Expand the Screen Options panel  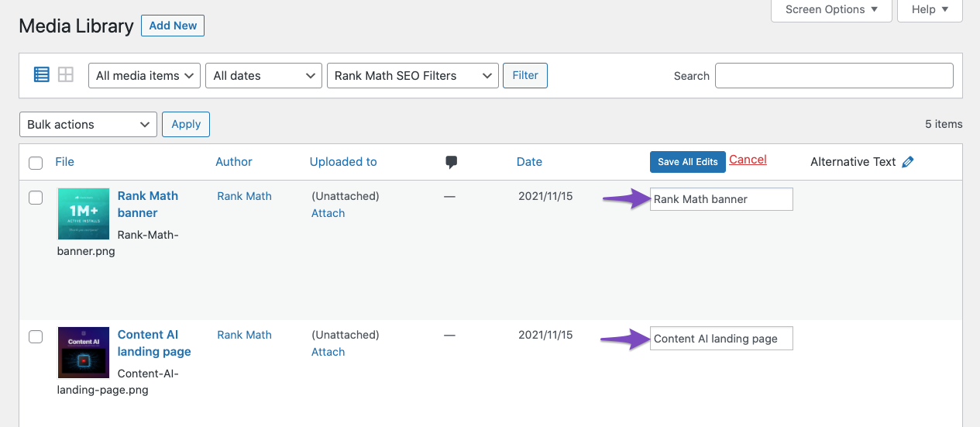831,10
